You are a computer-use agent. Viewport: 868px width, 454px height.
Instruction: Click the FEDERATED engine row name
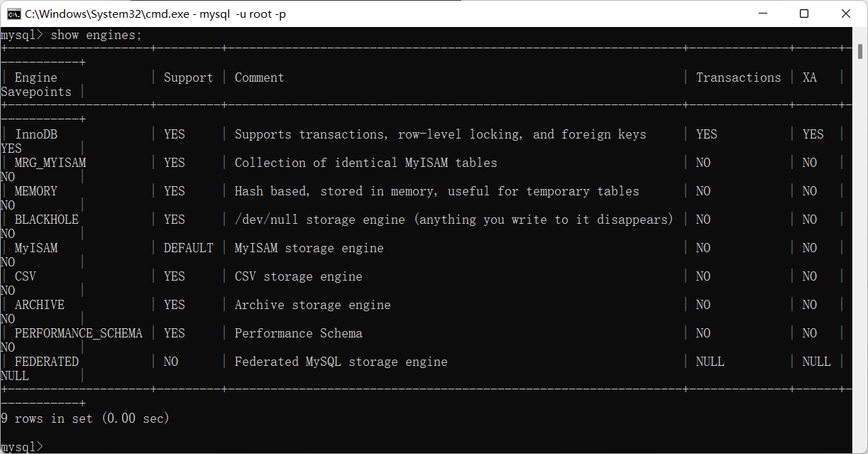pos(47,362)
